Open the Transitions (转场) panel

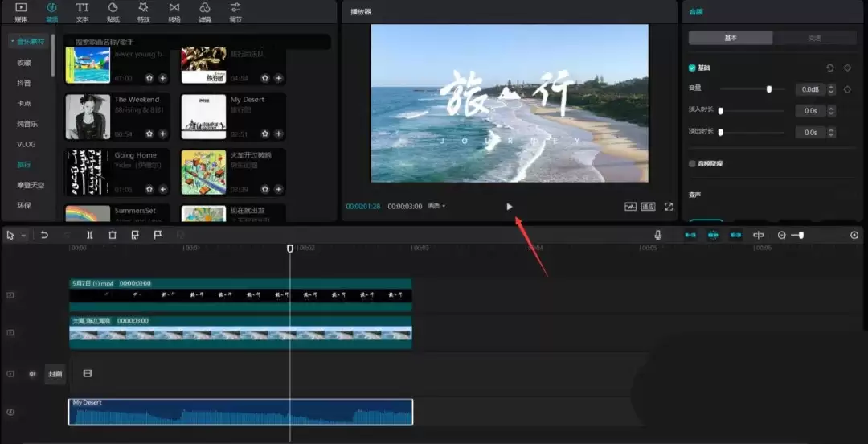pos(174,11)
